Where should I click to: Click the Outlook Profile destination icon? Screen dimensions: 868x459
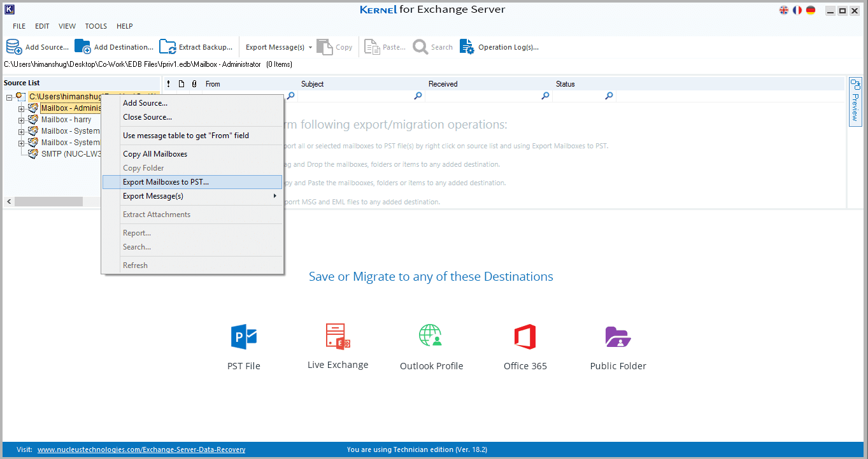tap(431, 335)
